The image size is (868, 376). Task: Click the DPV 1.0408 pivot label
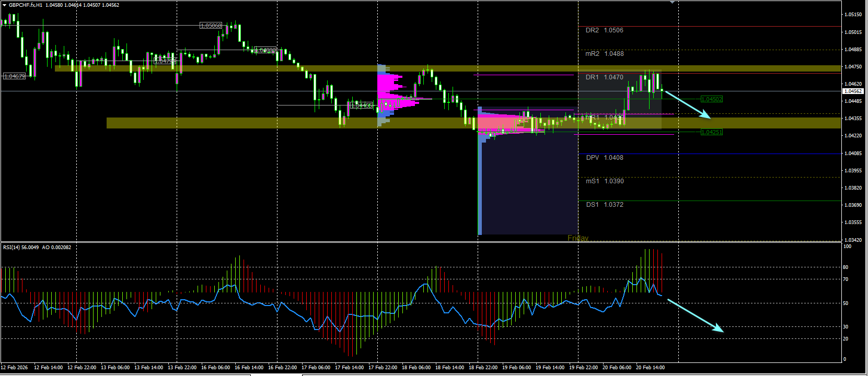pos(604,158)
